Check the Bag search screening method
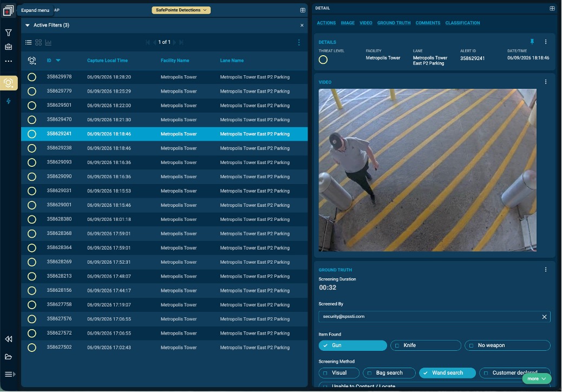Screen dimensions: 562x392 pos(389,374)
